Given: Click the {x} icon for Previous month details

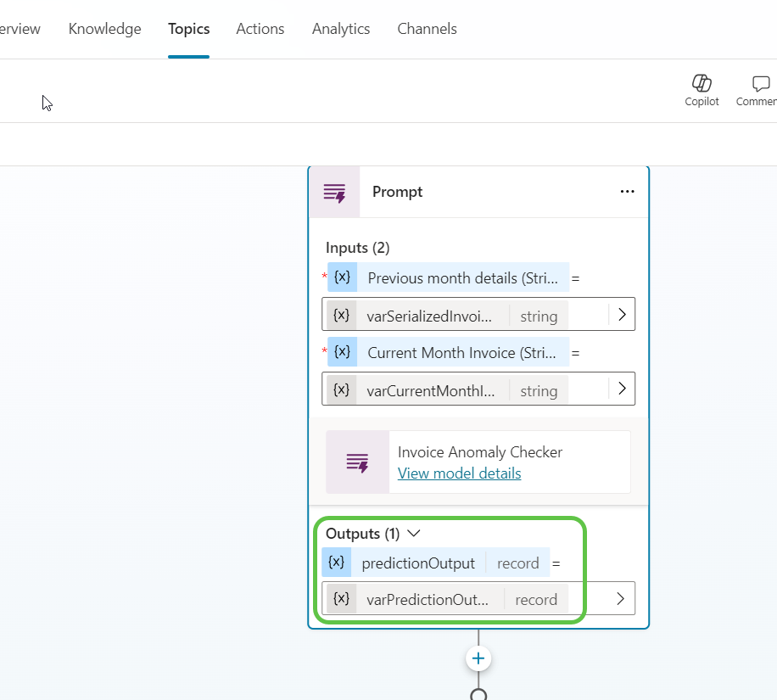Looking at the screenshot, I should (x=343, y=277).
